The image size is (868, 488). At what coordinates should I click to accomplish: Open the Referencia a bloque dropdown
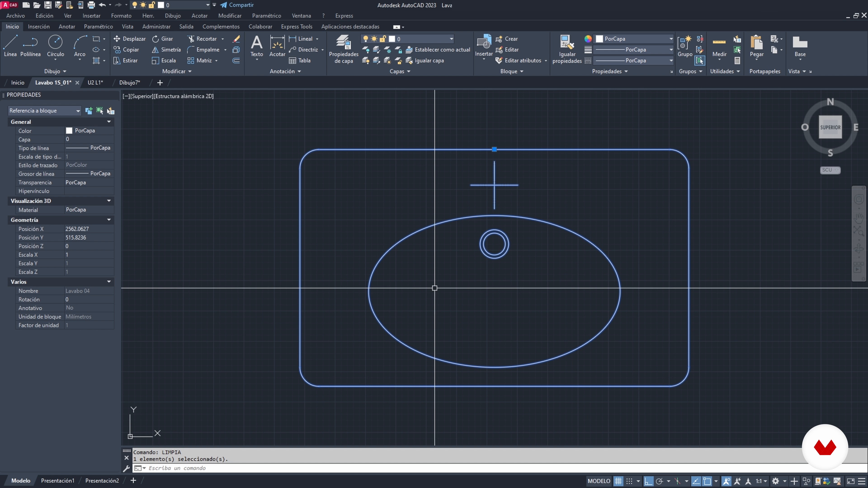coord(45,110)
